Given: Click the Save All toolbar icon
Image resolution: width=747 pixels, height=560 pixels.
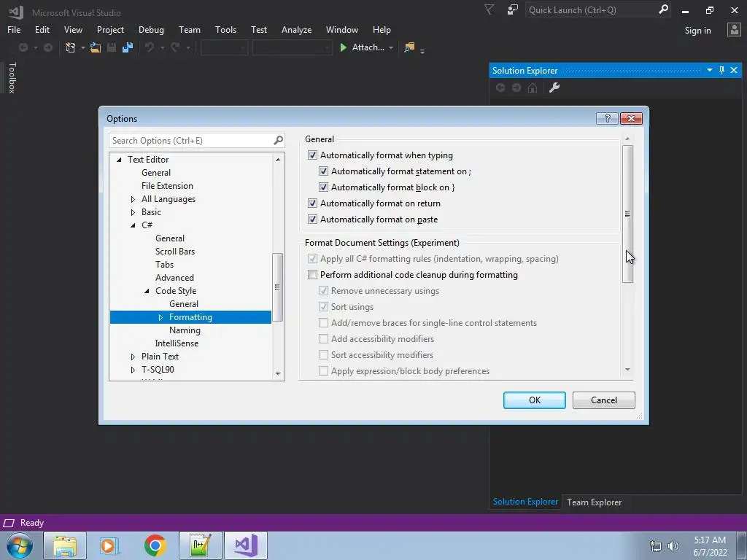Looking at the screenshot, I should point(127,47).
